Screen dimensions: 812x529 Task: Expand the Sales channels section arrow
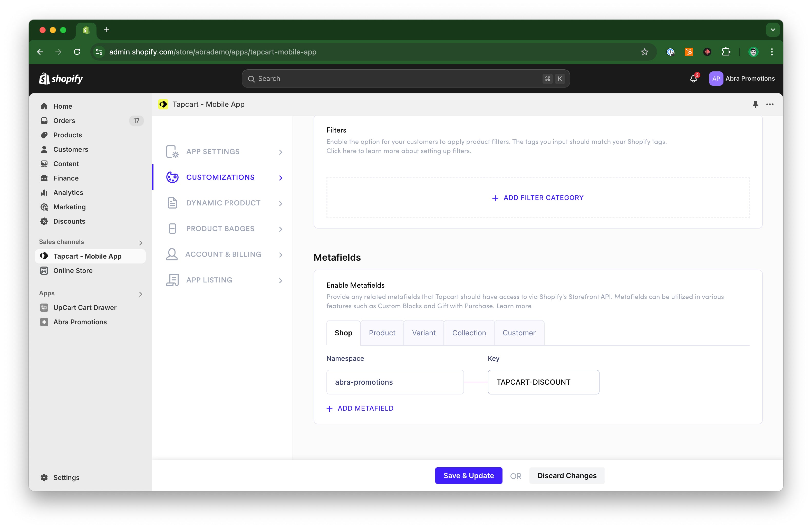(x=141, y=242)
